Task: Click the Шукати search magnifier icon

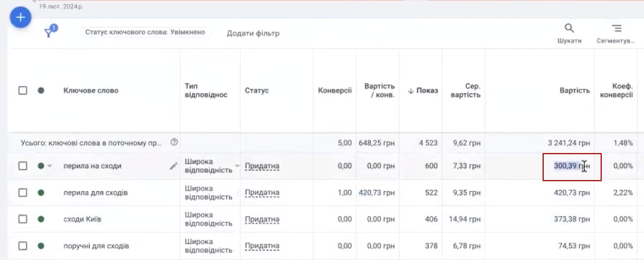Action: (x=569, y=29)
